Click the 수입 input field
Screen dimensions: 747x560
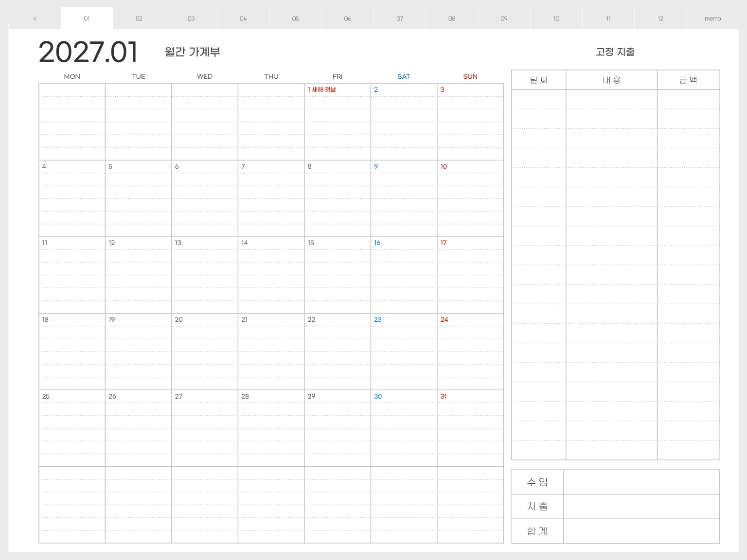pos(641,482)
